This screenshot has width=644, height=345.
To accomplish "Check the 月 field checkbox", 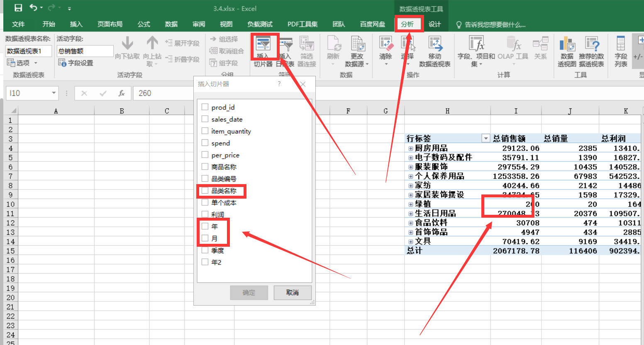I will [205, 238].
